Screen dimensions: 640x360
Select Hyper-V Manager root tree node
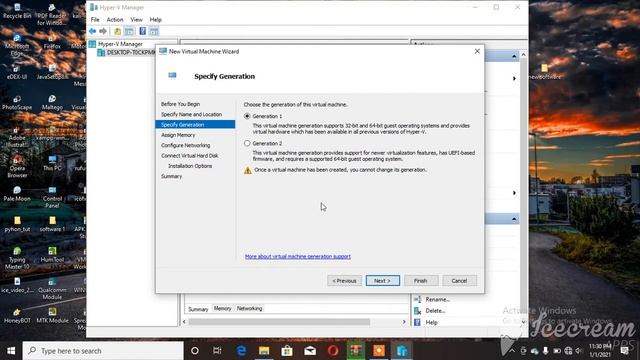(x=120, y=44)
